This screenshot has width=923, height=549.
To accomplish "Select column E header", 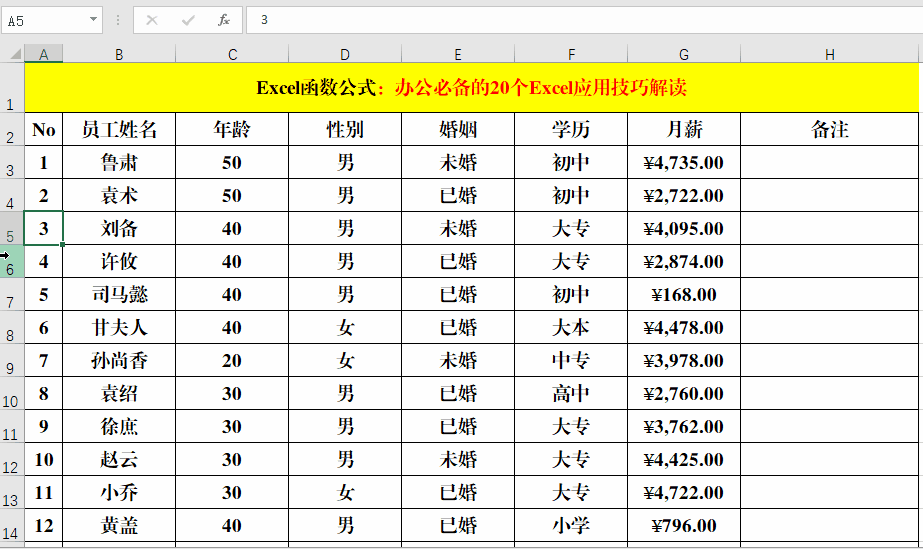I will [x=458, y=55].
